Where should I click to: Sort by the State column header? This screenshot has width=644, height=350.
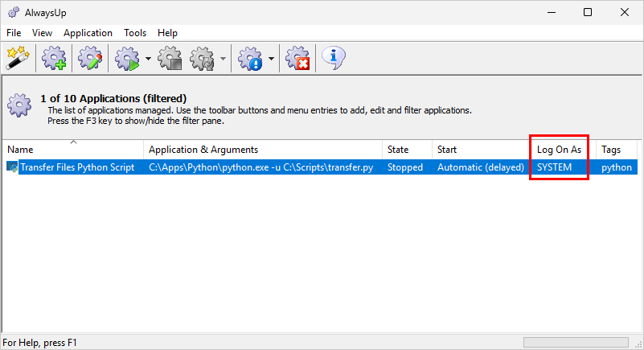[407, 150]
